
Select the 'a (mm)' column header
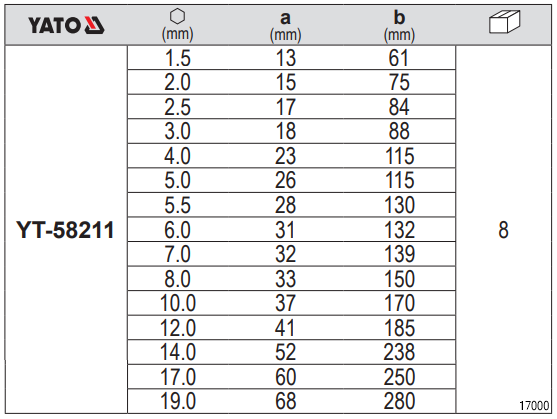click(x=285, y=26)
